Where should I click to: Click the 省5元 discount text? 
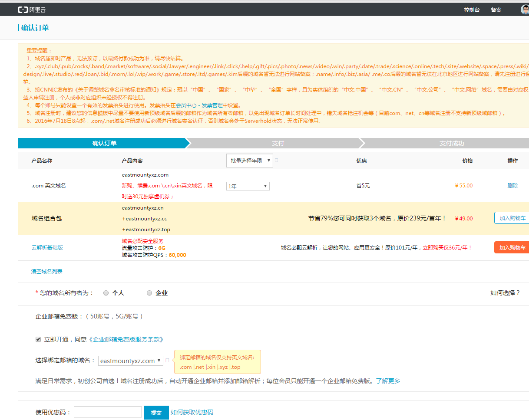tap(363, 185)
